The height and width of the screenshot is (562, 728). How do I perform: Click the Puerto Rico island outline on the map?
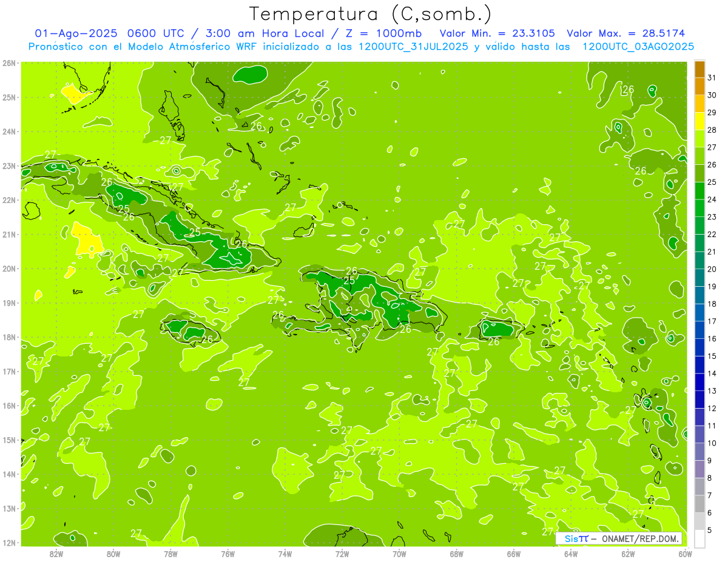click(x=500, y=329)
